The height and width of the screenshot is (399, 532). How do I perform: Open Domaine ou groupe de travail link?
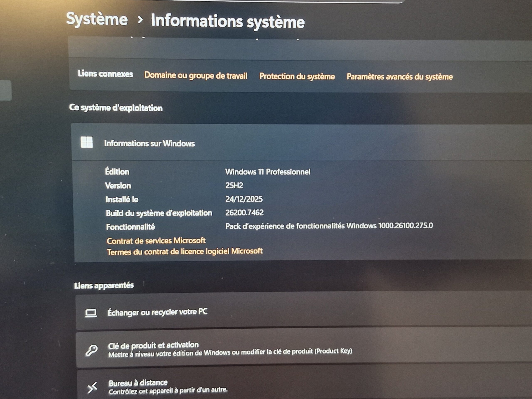tap(196, 75)
